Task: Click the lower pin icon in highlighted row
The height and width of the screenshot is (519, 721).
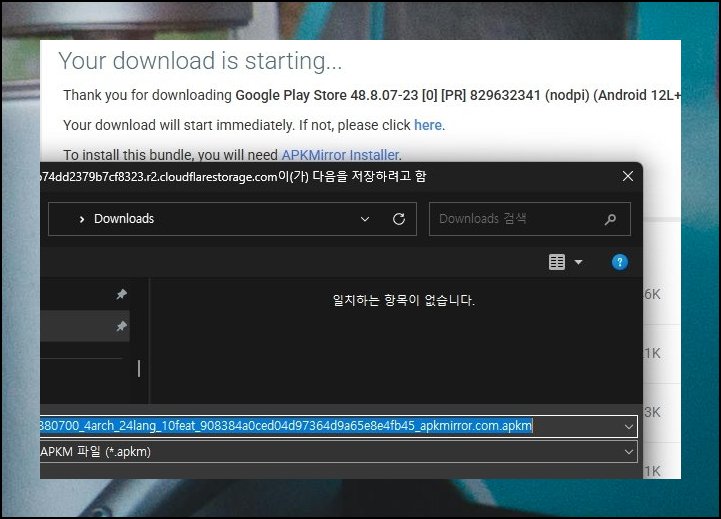Action: click(121, 326)
